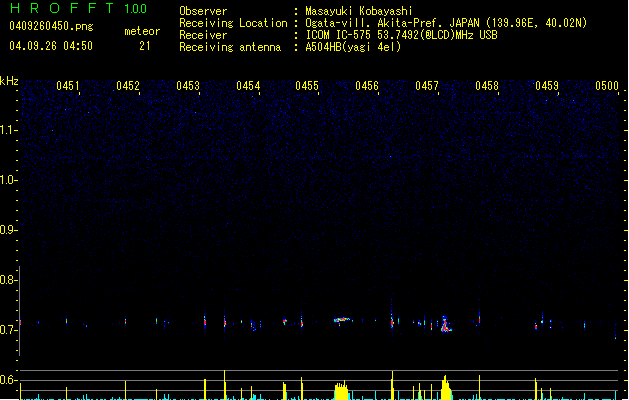Select observer name Masayuki Kobayashi
Image resolution: width=629 pixels, height=400 pixels.
point(359,11)
